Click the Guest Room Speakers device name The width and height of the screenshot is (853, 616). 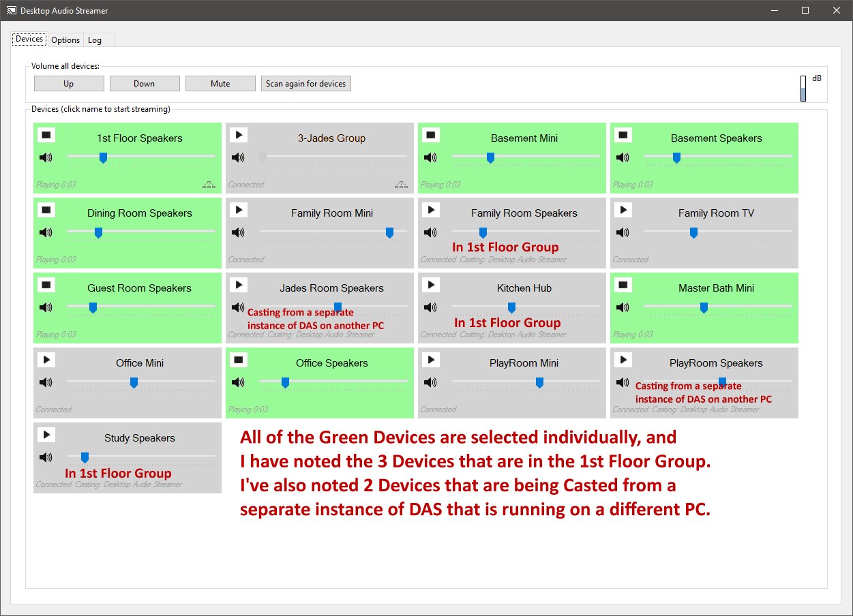point(140,288)
